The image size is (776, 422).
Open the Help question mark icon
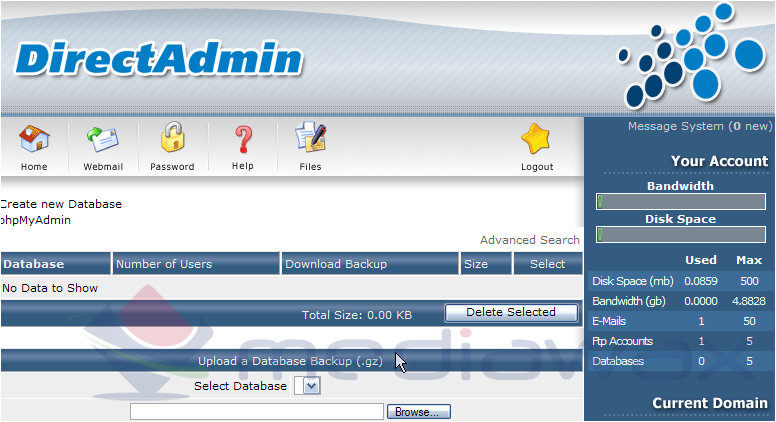pos(243,139)
